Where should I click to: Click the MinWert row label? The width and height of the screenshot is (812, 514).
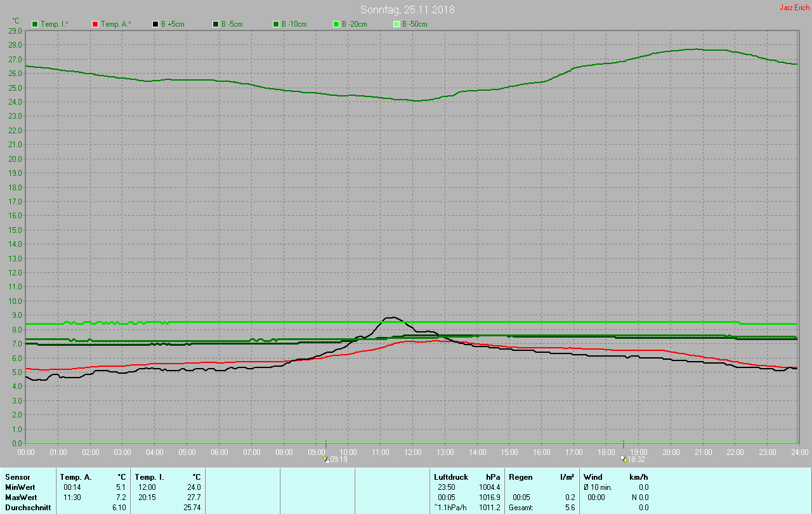[20, 487]
